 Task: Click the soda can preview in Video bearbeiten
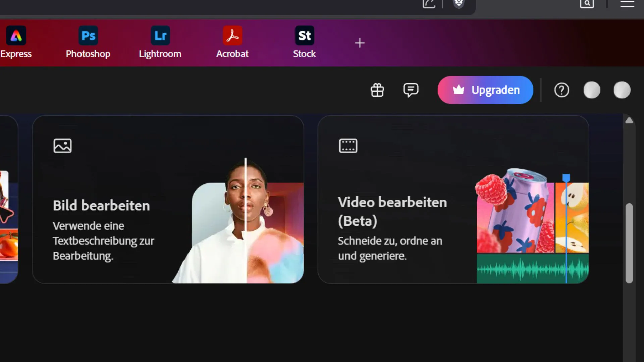(x=532, y=226)
